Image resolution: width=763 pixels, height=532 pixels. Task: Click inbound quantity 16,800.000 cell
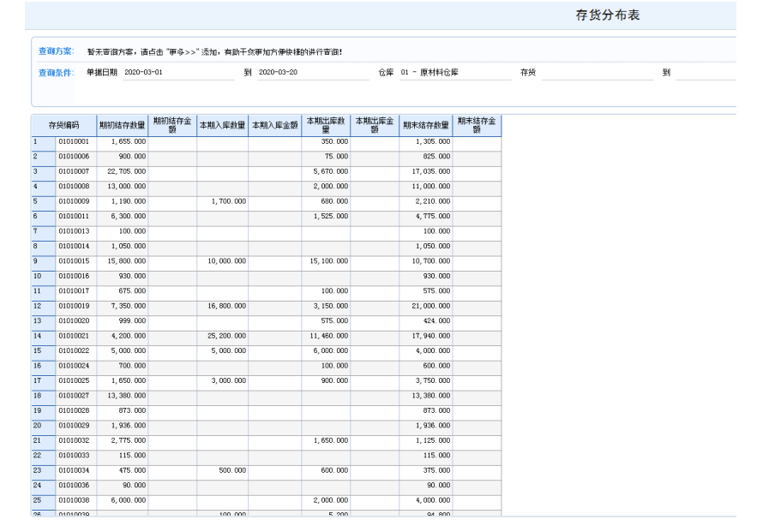pyautogui.click(x=222, y=307)
